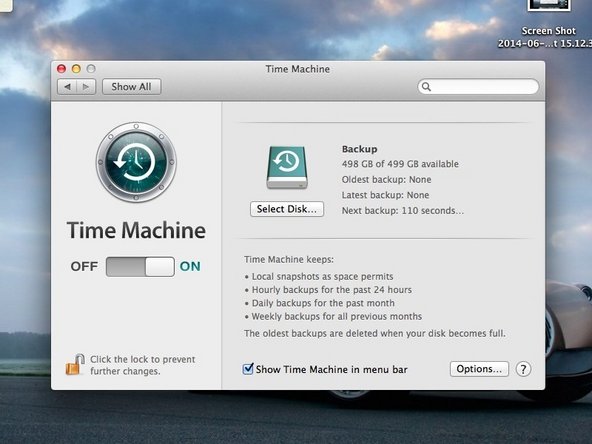The image size is (592, 444).
Task: Open the Screen Shot file on desktop
Action: pos(549,24)
